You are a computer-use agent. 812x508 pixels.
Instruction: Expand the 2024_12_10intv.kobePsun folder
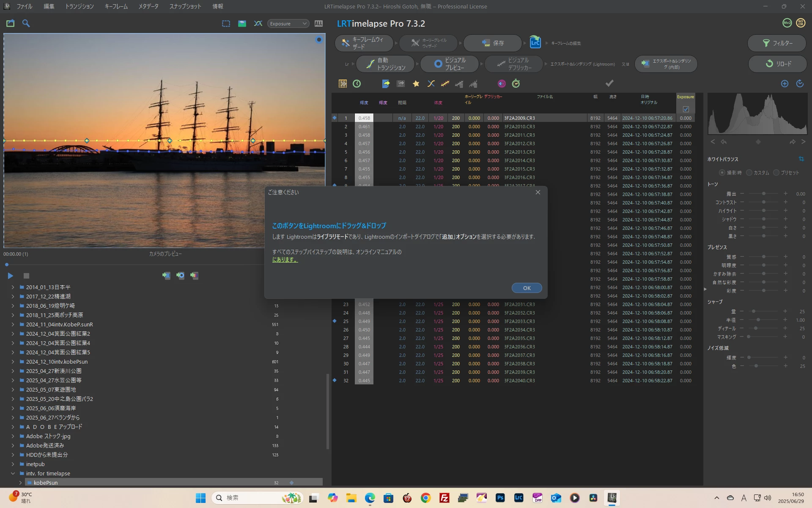13,362
